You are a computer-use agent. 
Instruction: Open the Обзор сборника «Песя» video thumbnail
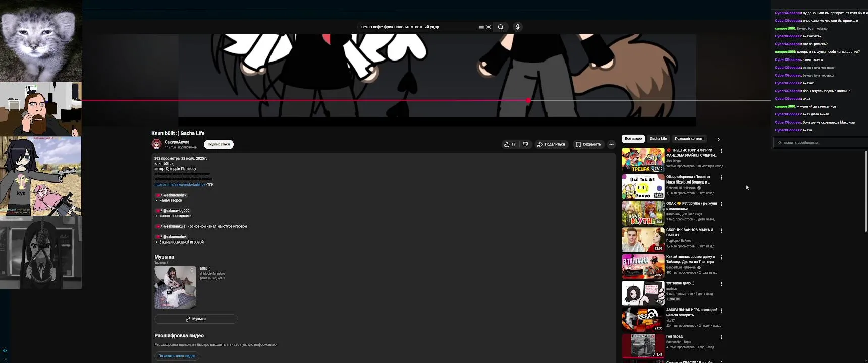[x=643, y=187]
